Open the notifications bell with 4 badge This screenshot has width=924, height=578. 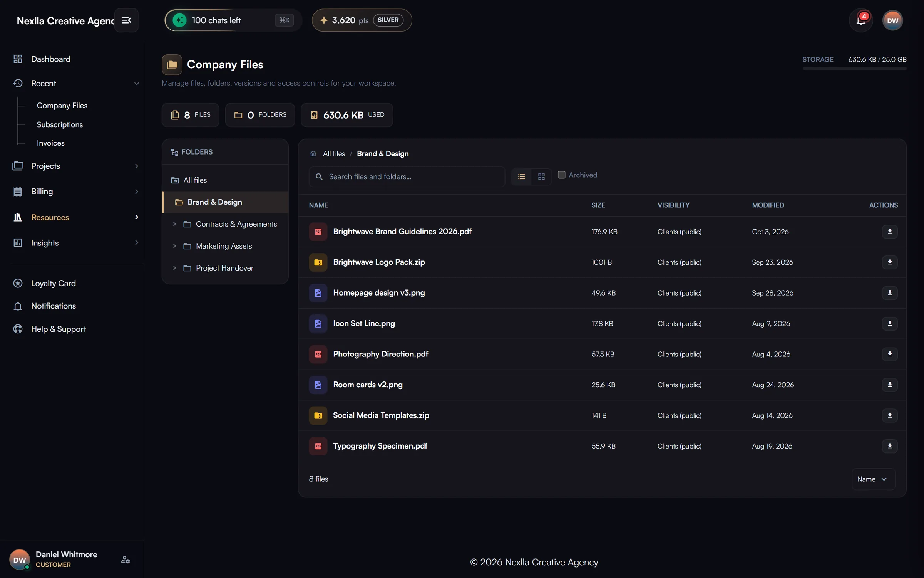[861, 20]
